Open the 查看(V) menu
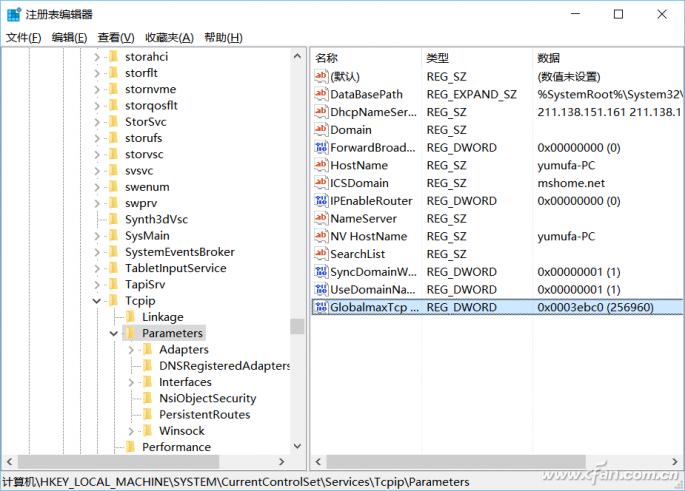 click(x=116, y=38)
